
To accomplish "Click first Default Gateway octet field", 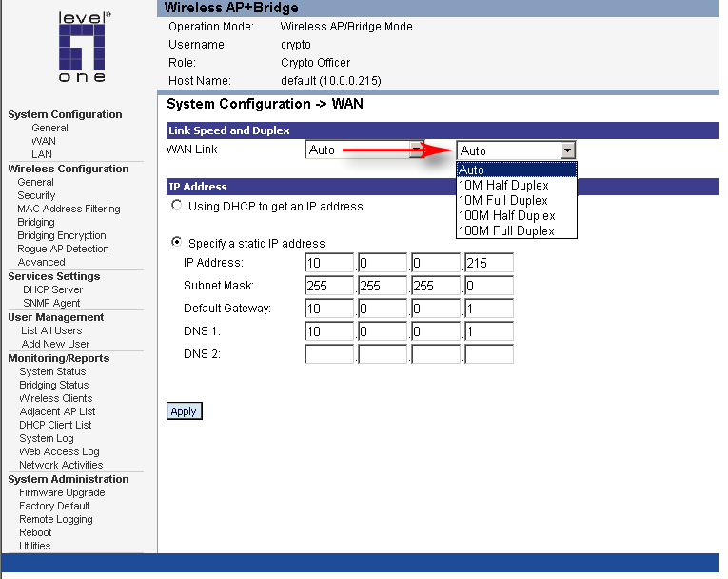I will (329, 309).
